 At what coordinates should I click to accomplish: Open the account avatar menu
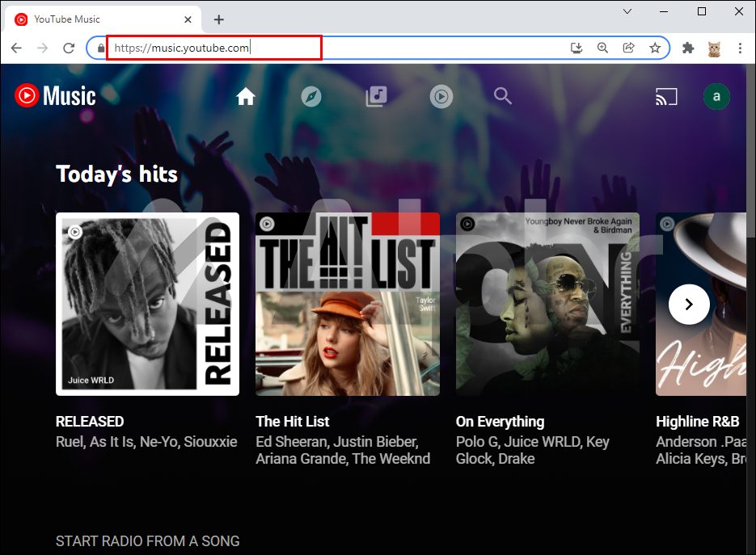[716, 97]
